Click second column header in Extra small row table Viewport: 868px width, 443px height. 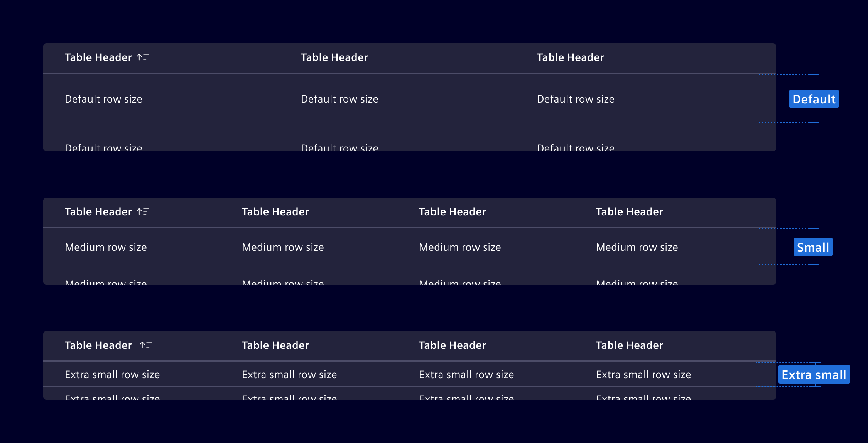(x=275, y=345)
